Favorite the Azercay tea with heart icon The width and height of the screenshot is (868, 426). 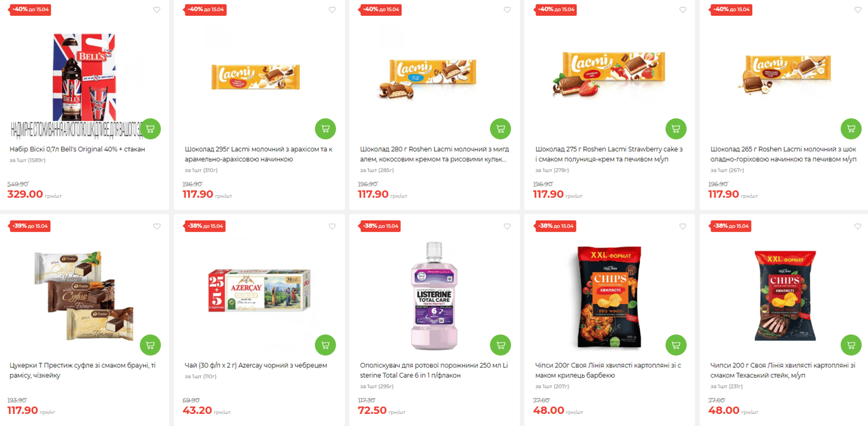332,226
